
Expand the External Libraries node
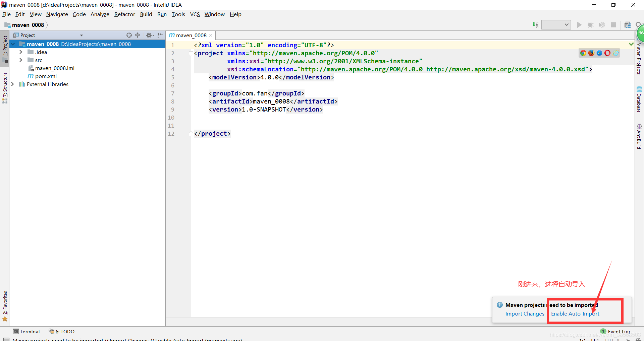(13, 84)
